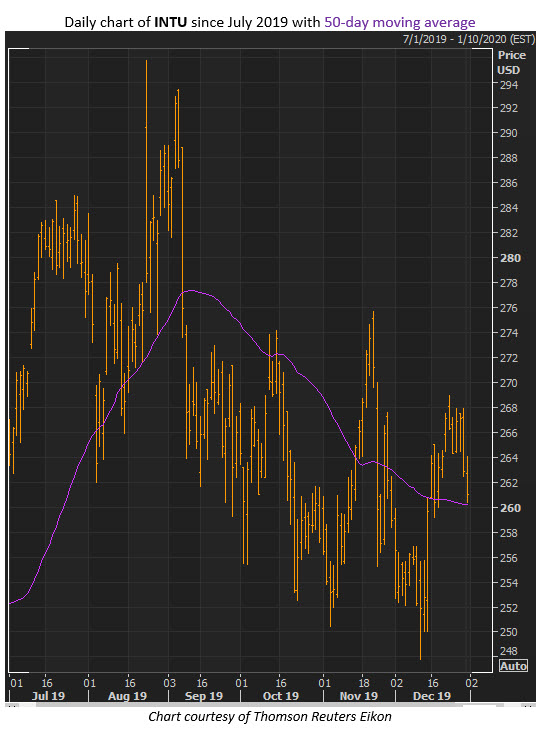
Task: Click the 248 price level label
Action: click(509, 651)
